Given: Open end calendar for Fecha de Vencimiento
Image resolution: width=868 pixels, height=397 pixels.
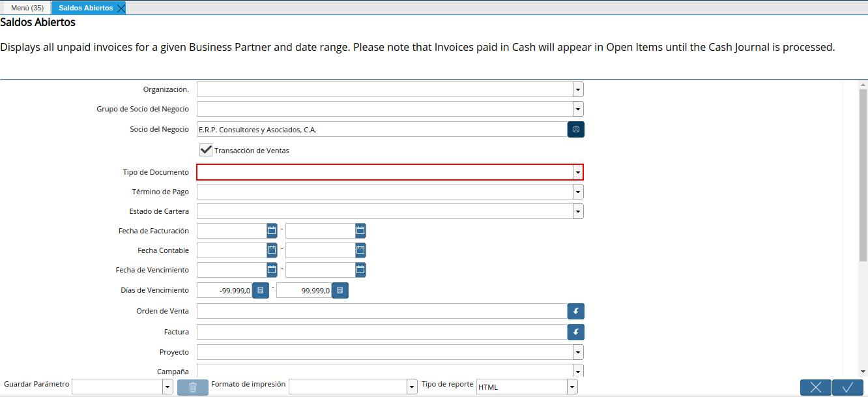Looking at the screenshot, I should click(x=360, y=270).
